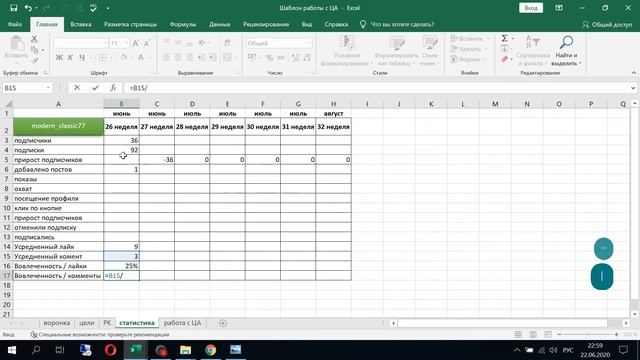640x360 pixels.
Task: Open the Name Box dropdown arrow
Action: 48,88
